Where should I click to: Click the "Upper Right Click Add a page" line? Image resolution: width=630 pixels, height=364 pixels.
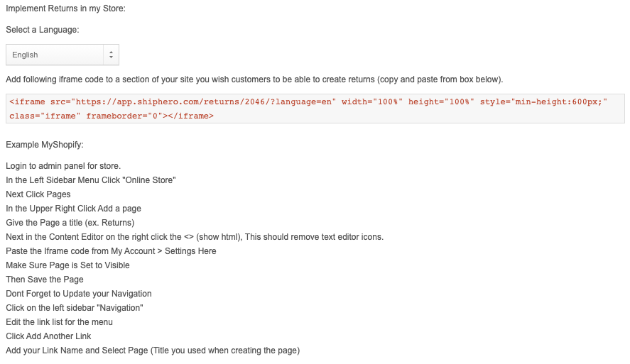[x=74, y=209]
